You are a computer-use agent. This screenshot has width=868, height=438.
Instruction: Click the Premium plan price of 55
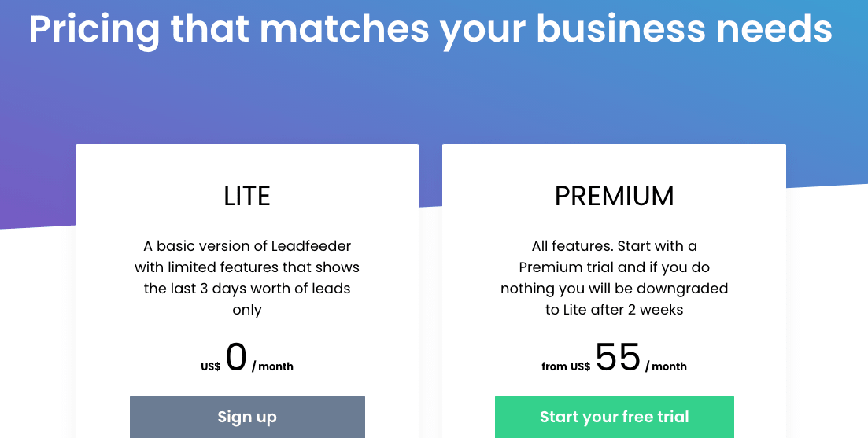click(618, 358)
